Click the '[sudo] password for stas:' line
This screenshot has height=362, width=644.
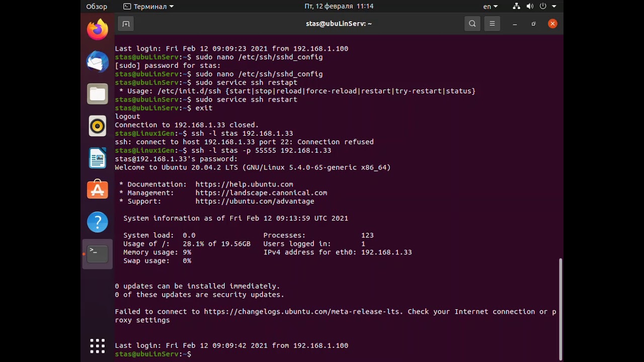click(168, 65)
